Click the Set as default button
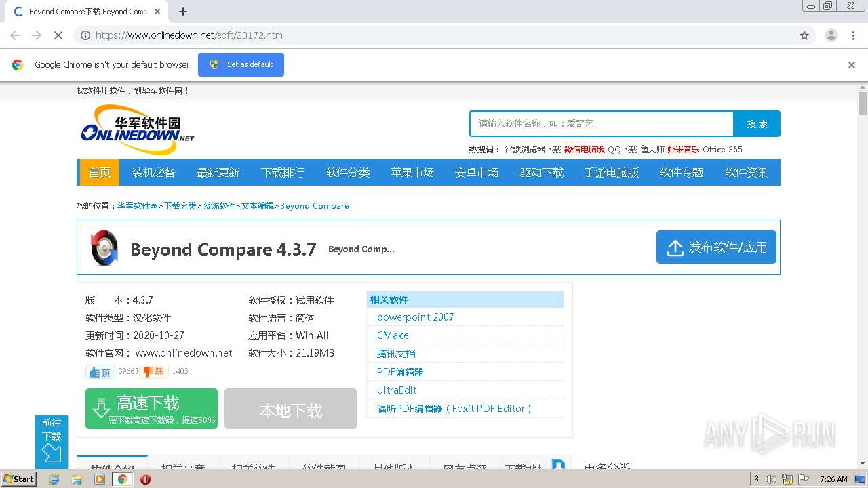The image size is (868, 488). [241, 64]
